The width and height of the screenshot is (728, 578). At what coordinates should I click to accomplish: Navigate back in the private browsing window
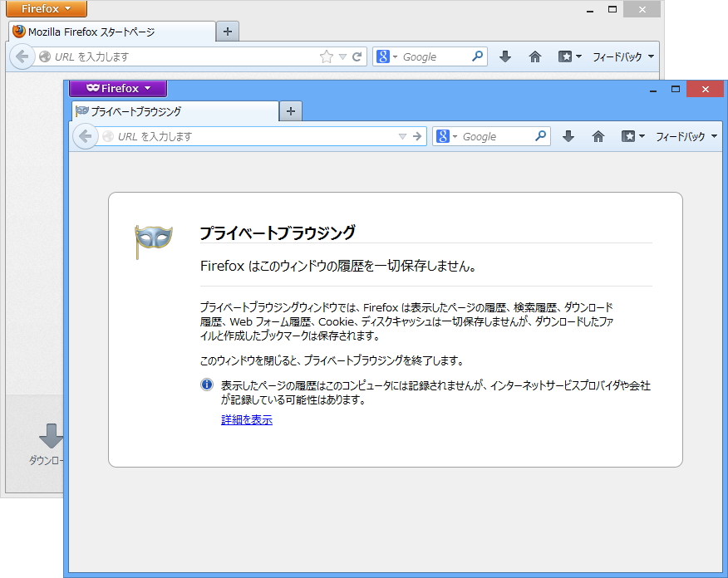click(x=86, y=135)
